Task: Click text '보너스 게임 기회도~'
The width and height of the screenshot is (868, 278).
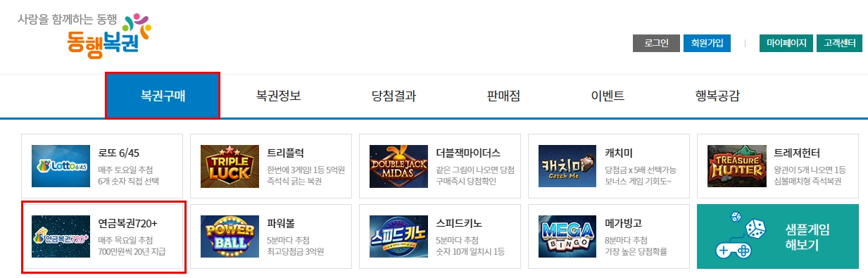Action: click(x=639, y=181)
